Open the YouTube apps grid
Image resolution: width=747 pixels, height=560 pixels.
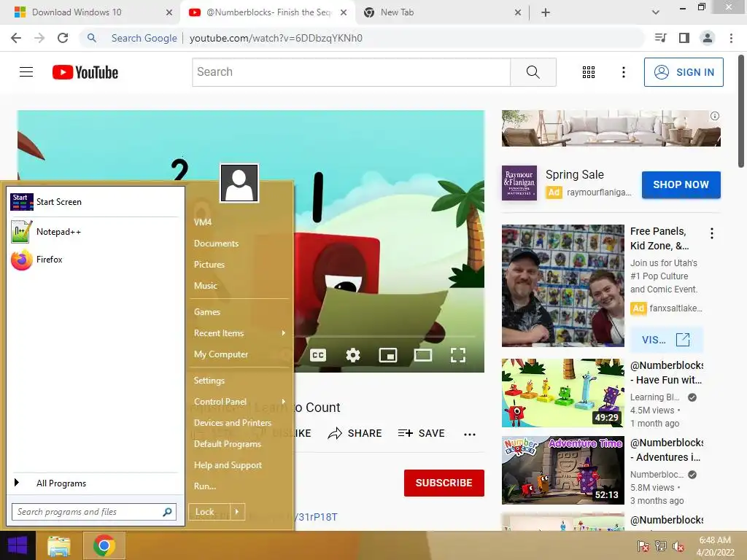coord(589,72)
